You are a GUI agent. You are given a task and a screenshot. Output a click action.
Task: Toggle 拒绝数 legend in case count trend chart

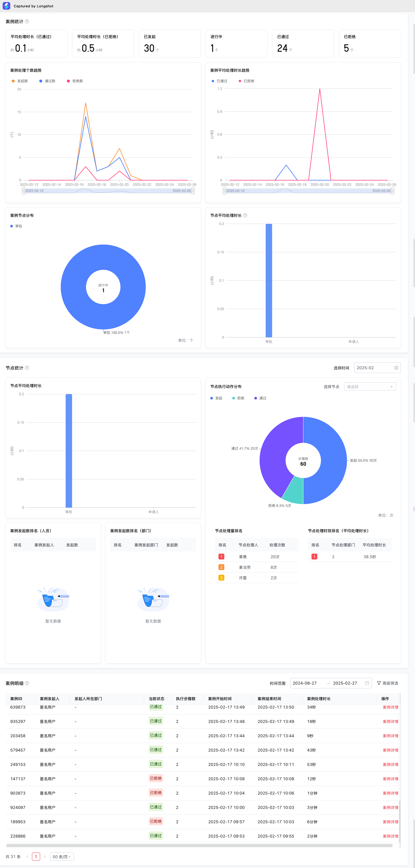coord(75,81)
